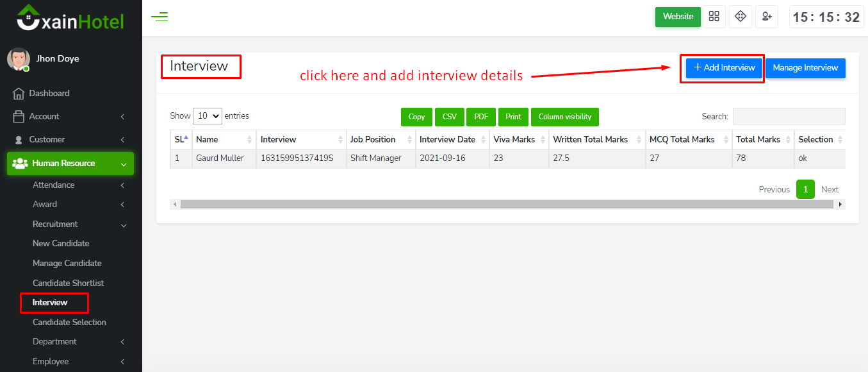
Task: Click the Search input field
Action: pyautogui.click(x=789, y=116)
